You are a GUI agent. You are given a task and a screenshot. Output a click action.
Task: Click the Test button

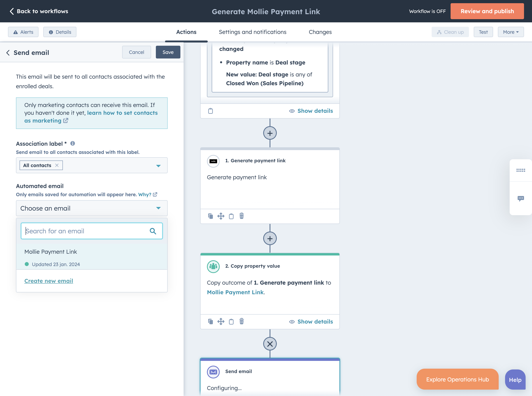483,32
